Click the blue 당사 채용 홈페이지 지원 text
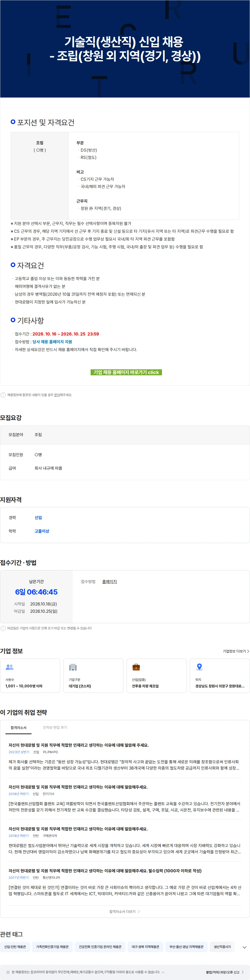 (52, 342)
